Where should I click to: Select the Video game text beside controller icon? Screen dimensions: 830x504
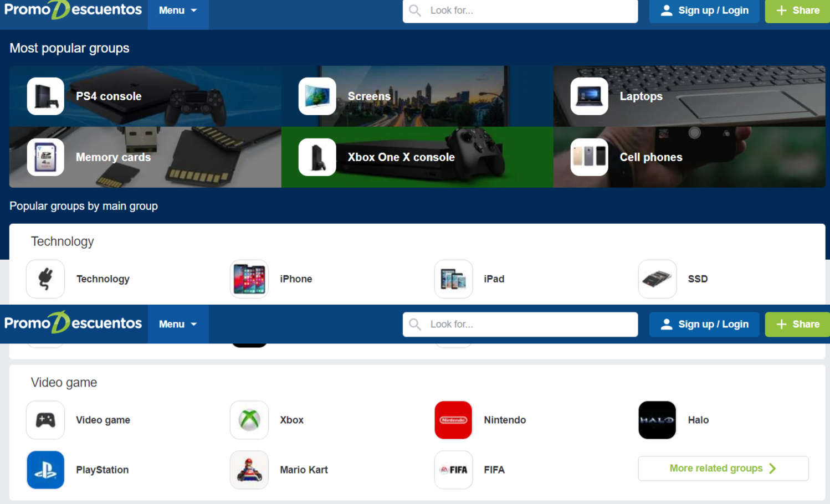[103, 420]
